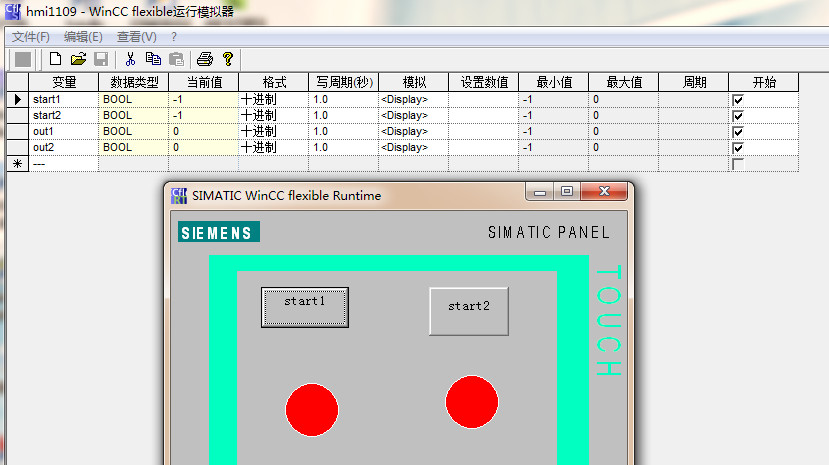This screenshot has width=829, height=465.
Task: Click the arrow row selector for start1
Action: [x=17, y=99]
